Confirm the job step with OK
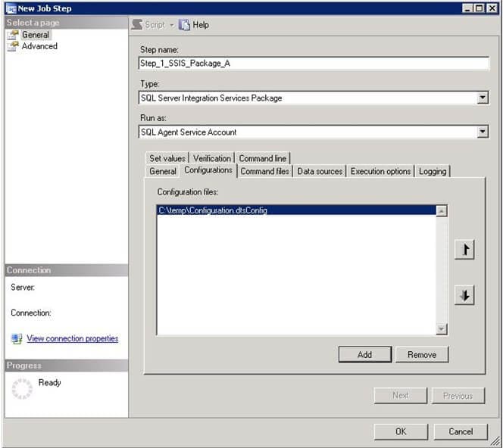 coord(401,431)
